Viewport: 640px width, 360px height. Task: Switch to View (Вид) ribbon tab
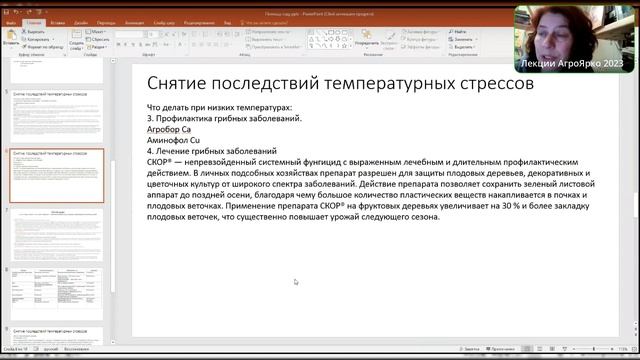(x=227, y=23)
